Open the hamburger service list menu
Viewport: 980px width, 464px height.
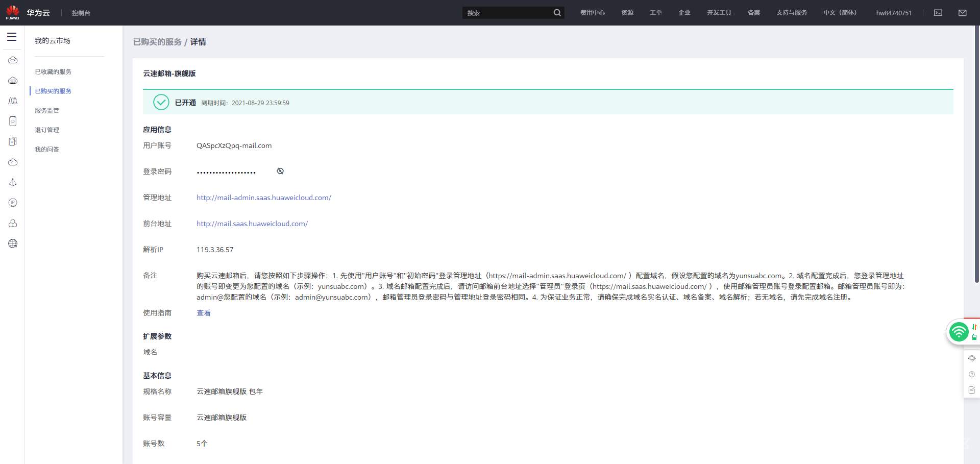click(x=12, y=37)
